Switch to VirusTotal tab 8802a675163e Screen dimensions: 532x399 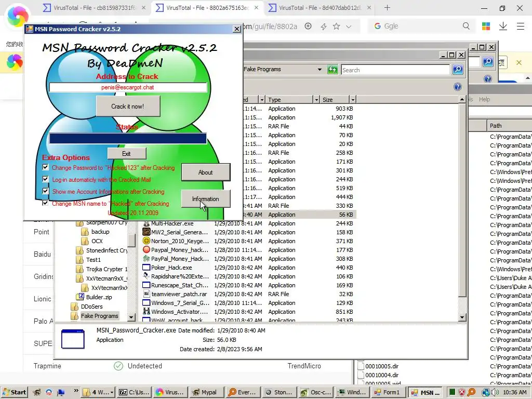(207, 8)
